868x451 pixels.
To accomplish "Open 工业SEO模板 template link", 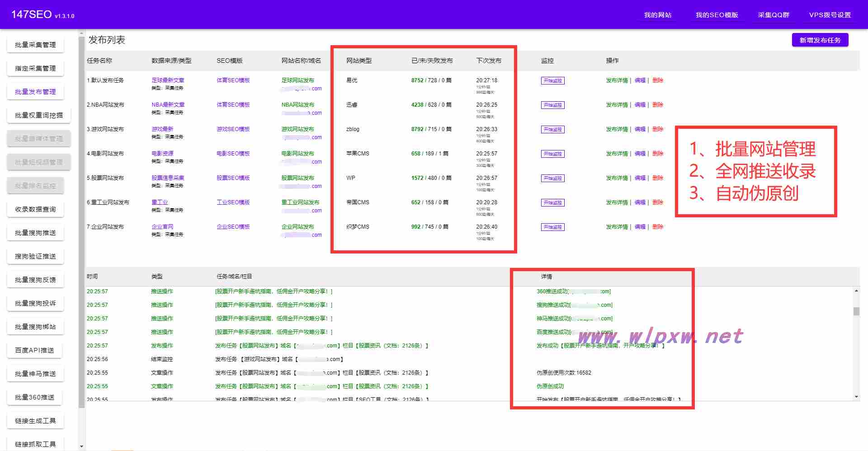I will point(233,202).
